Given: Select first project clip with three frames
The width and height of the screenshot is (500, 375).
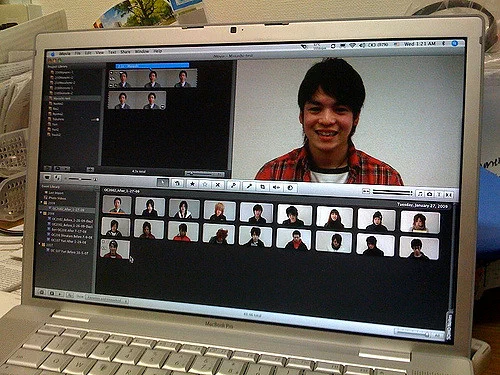Looking at the screenshot, I should coord(152,79).
